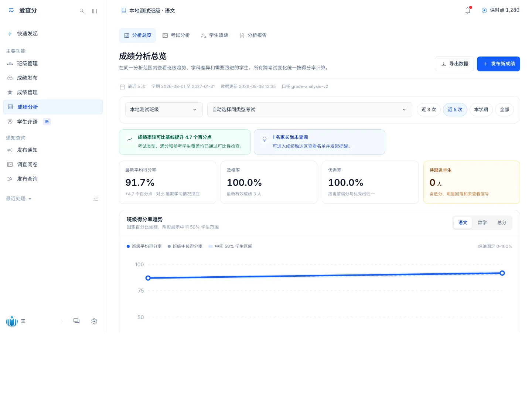
Task: Click the search magnifier icon in sidebar
Action: click(x=82, y=11)
